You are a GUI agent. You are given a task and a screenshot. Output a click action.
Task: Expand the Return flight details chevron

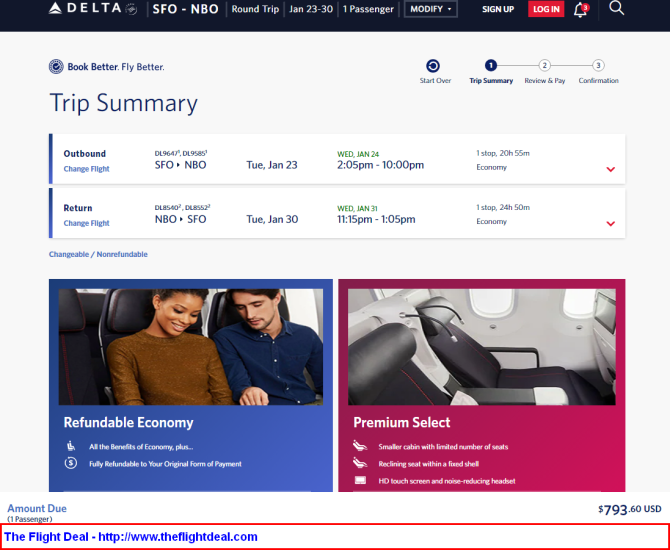coord(610,223)
